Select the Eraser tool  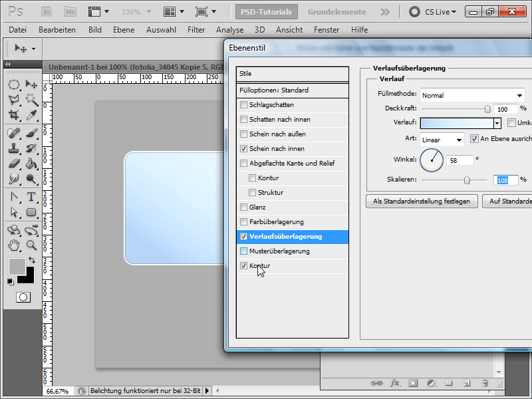point(13,164)
